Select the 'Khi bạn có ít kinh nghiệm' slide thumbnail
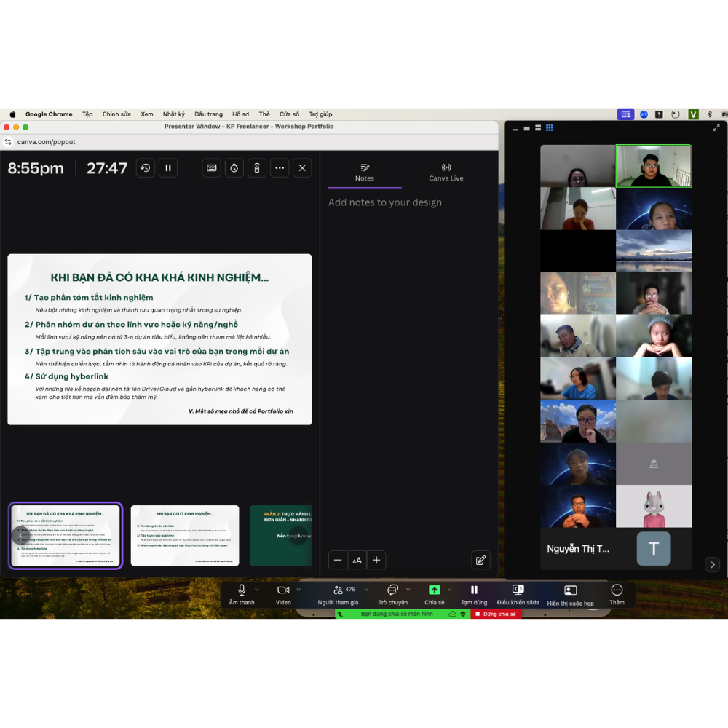Screen dimensions: 728x728 [x=185, y=536]
